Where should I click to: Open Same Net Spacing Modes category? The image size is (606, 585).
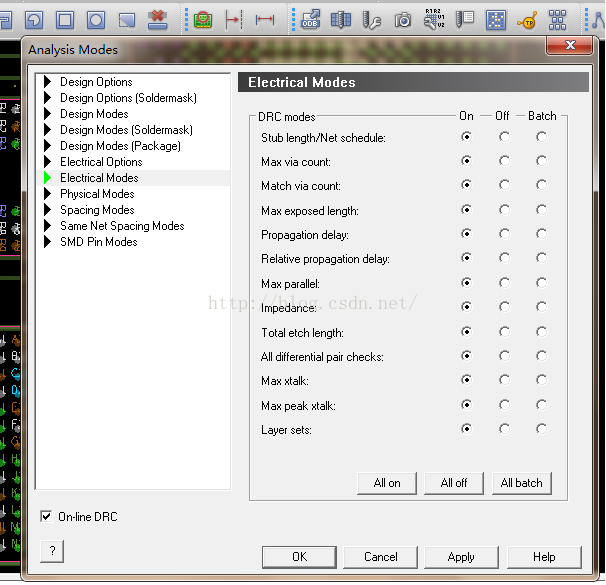click(122, 226)
